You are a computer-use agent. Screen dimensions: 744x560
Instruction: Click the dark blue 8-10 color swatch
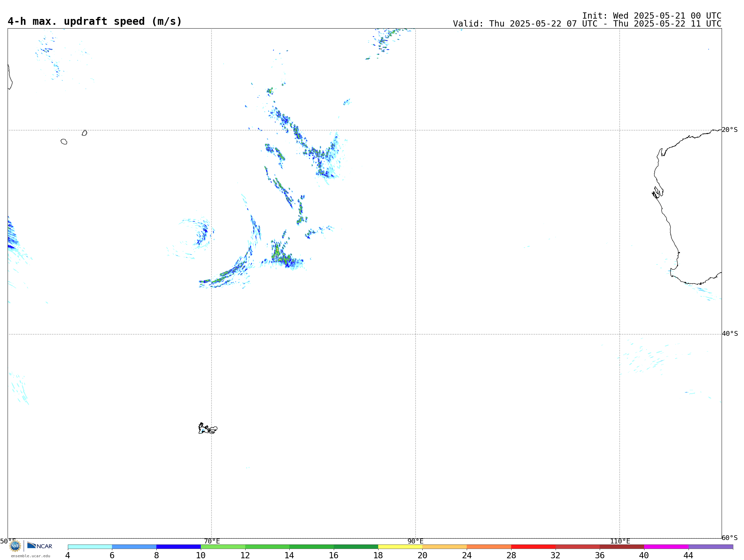pyautogui.click(x=178, y=547)
